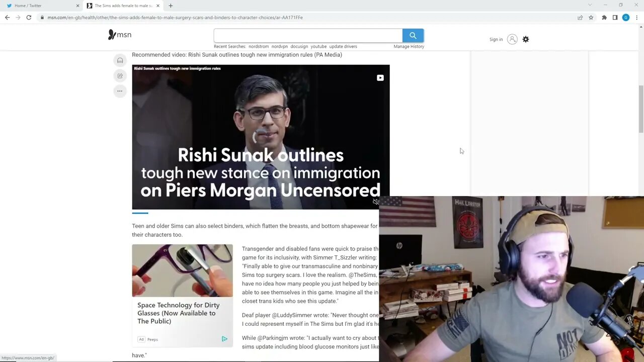Click video's top-right play icon
Image resolution: width=644 pixels, height=362 pixels.
[x=380, y=78]
